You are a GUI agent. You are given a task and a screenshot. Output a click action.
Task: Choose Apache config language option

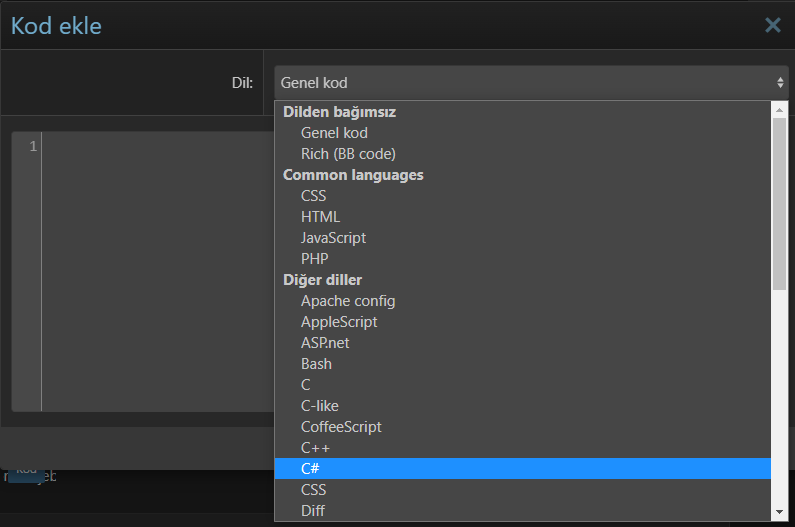(x=348, y=301)
